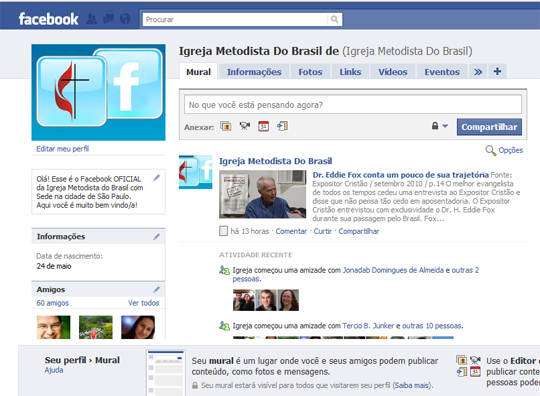
Task: Click Editar meu perfil link
Action: point(63,149)
